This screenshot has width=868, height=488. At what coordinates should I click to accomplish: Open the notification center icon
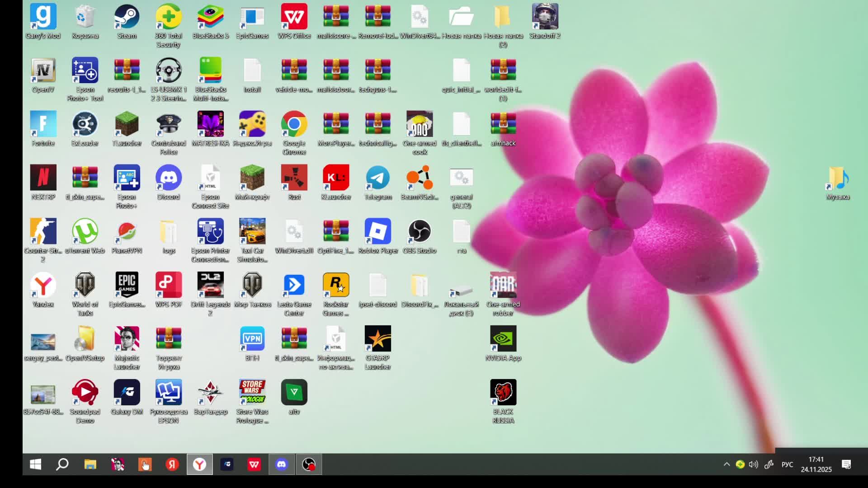pos(846,464)
